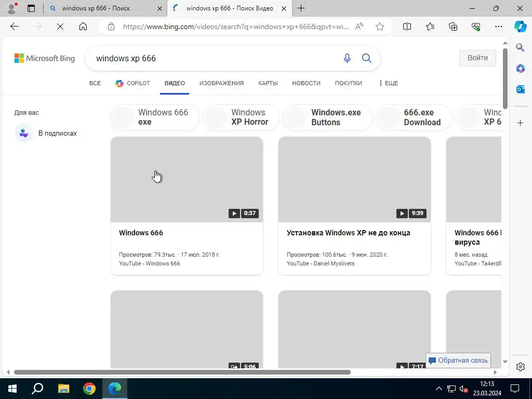Open File Explorer from taskbar
This screenshot has width=532, height=399.
click(63, 389)
